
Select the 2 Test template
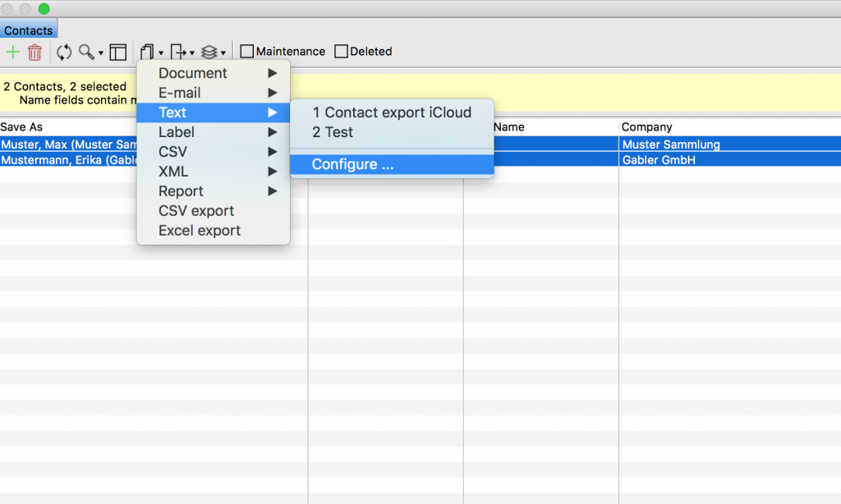tap(392, 132)
